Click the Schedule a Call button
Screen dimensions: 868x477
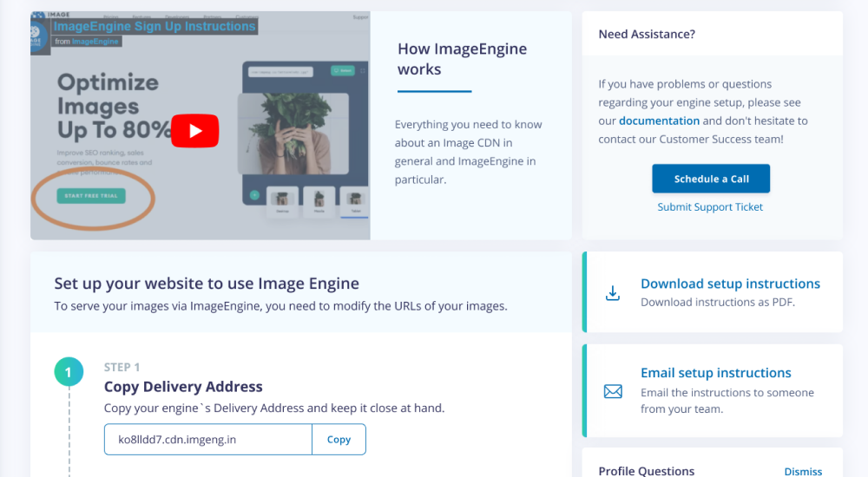pos(711,179)
